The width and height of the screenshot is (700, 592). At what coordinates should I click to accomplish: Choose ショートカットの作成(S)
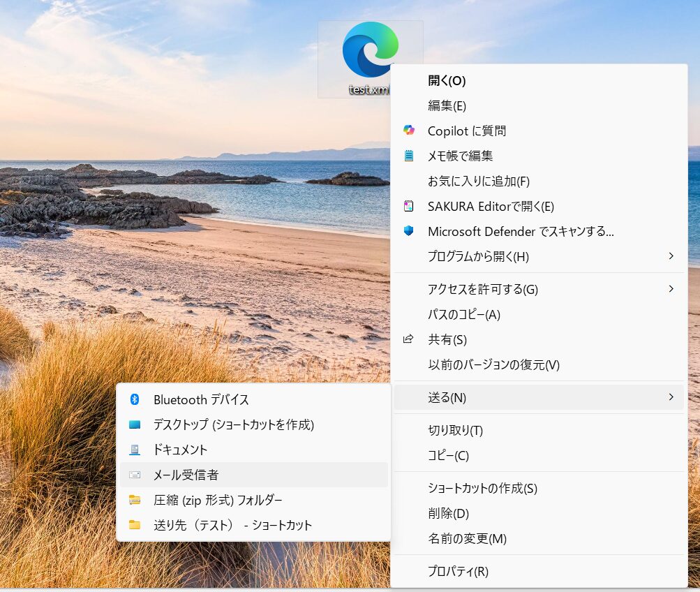point(539,488)
